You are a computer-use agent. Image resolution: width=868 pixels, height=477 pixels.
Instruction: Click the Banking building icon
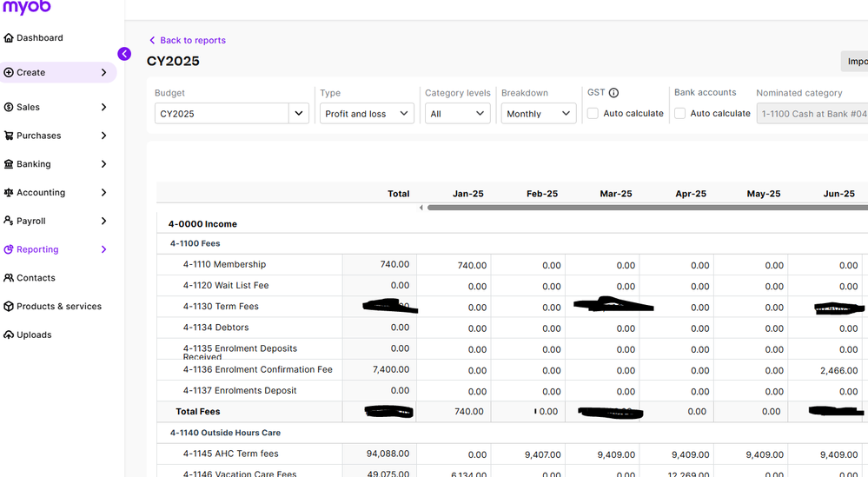(9, 164)
